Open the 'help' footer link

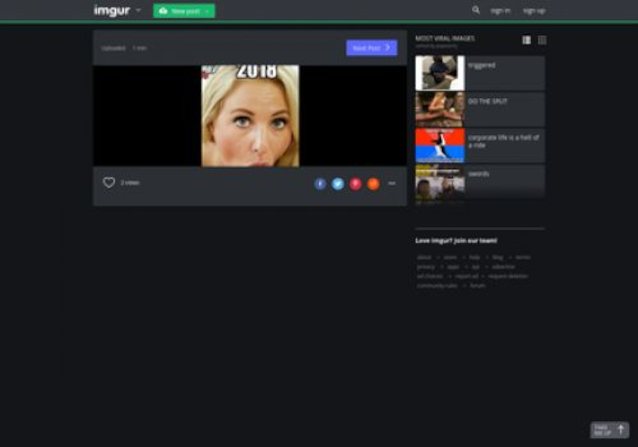click(x=474, y=257)
